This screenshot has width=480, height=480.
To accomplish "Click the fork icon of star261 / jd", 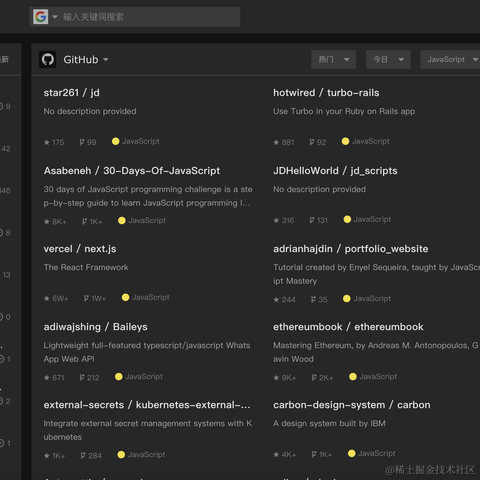I will pyautogui.click(x=82, y=142).
